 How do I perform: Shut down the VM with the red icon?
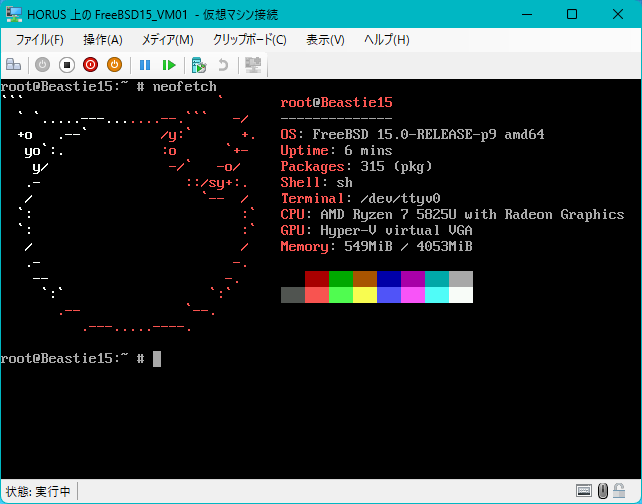pyautogui.click(x=90, y=65)
